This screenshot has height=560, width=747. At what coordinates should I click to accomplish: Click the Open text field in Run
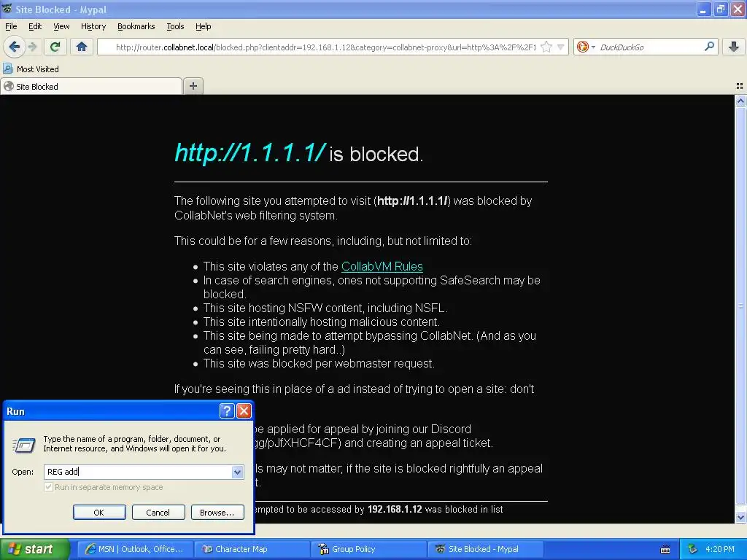click(138, 472)
